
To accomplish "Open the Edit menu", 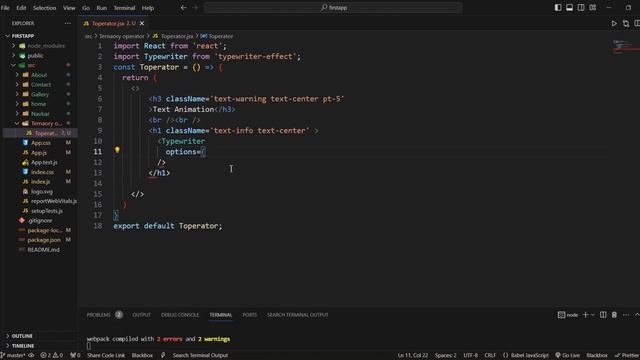I will [21, 8].
